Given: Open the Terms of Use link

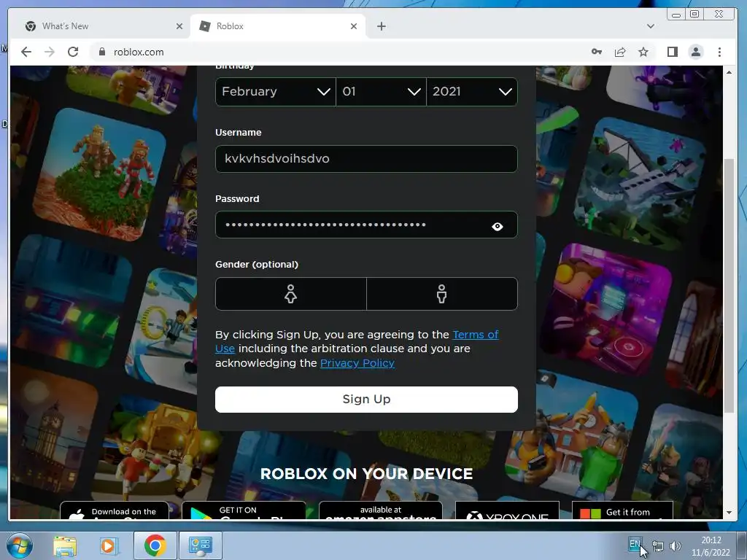Looking at the screenshot, I should point(357,341).
